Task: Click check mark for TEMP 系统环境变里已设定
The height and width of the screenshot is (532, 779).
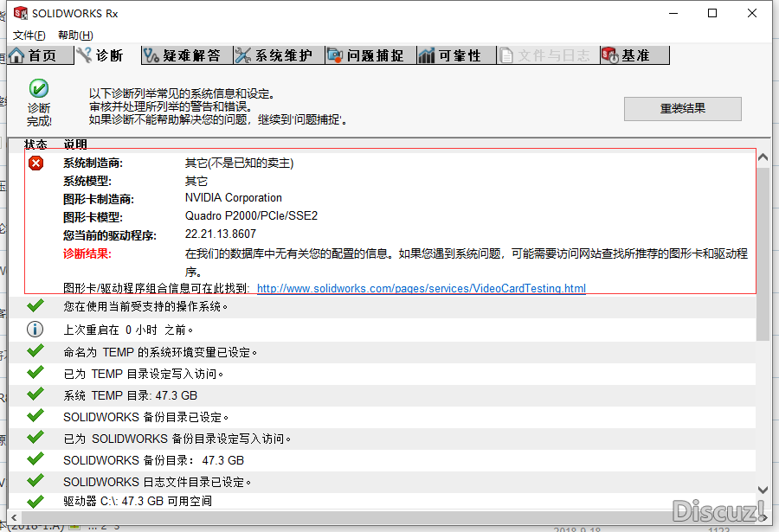Action: [x=35, y=350]
